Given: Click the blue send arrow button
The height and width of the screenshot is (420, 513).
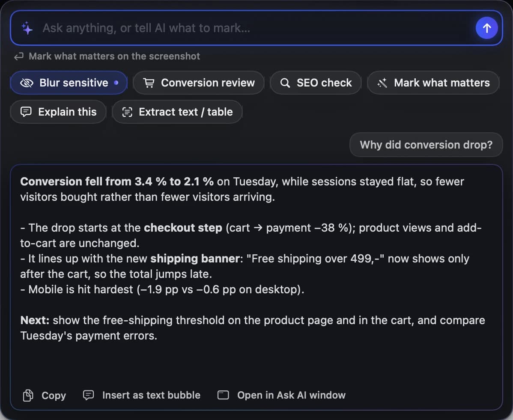Looking at the screenshot, I should coord(486,28).
